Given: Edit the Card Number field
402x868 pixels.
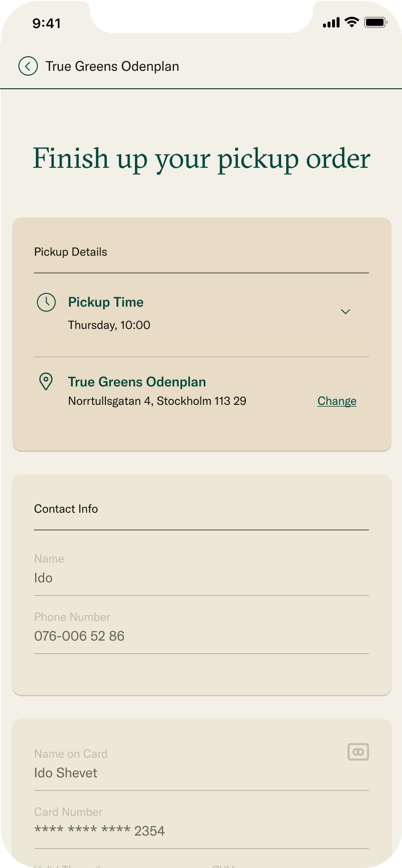Looking at the screenshot, I should coord(201,831).
